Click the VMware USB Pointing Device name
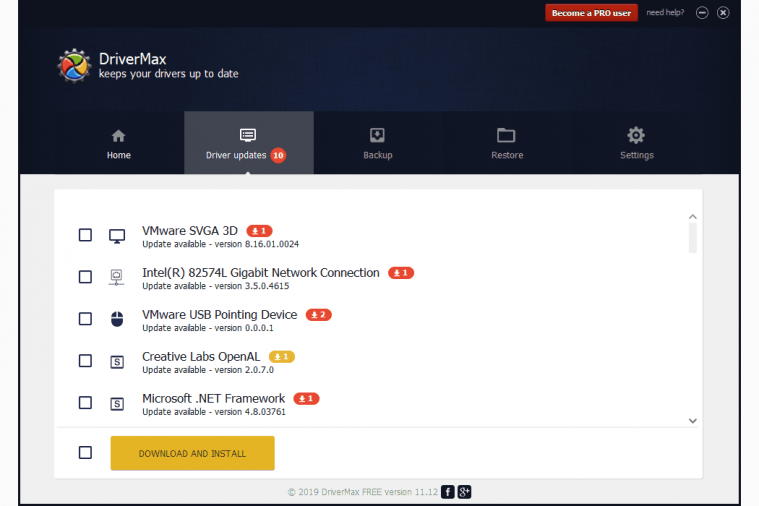The height and width of the screenshot is (506, 759). 220,315
